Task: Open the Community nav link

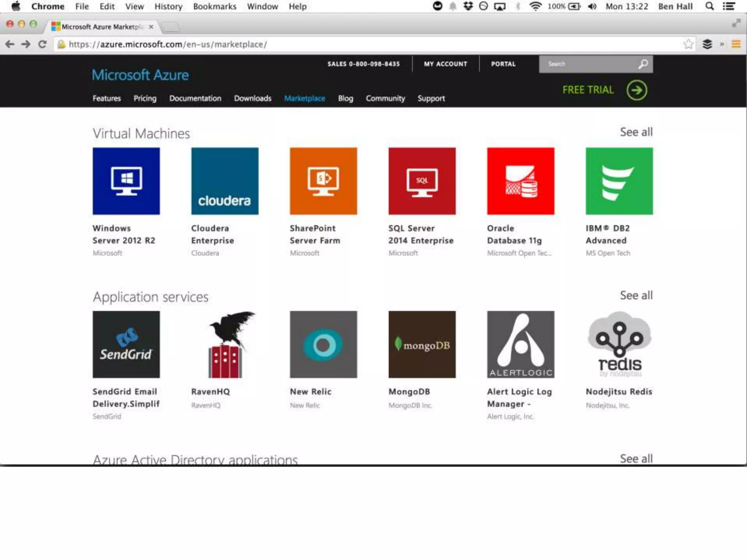Action: tap(386, 98)
